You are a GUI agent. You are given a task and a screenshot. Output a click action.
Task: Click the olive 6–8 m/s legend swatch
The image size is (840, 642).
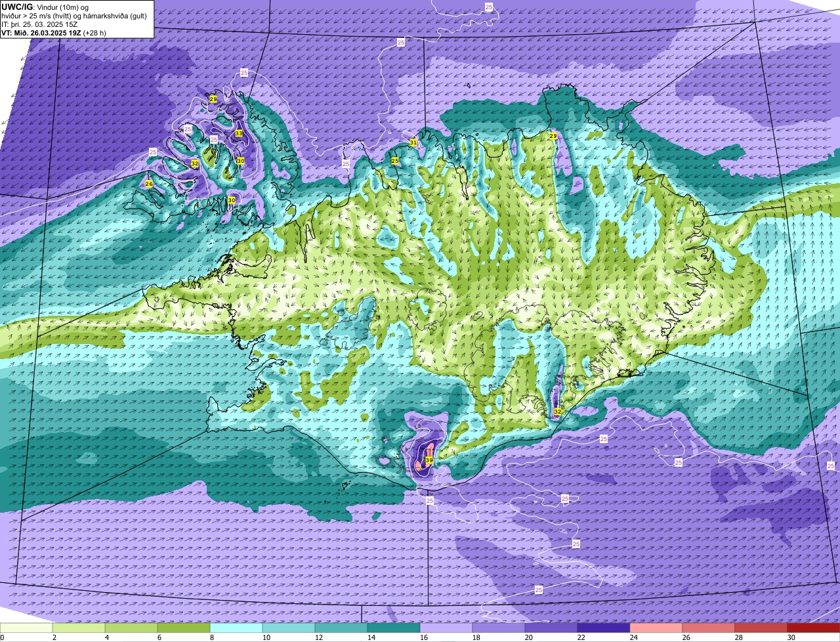tap(184, 628)
